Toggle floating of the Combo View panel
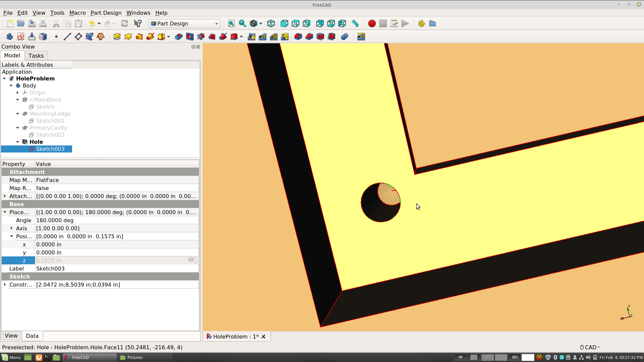Screen dimensions: 644x362 pos(193,47)
